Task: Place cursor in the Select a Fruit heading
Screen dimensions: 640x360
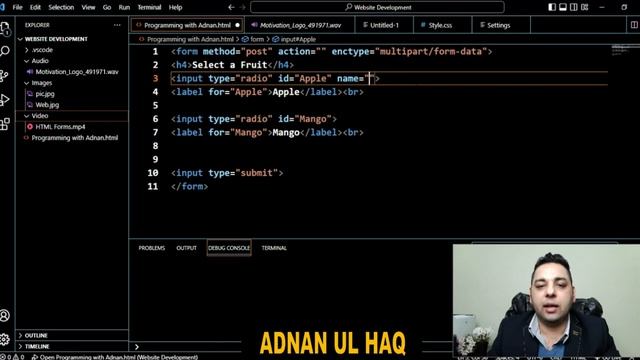Action: [x=230, y=65]
